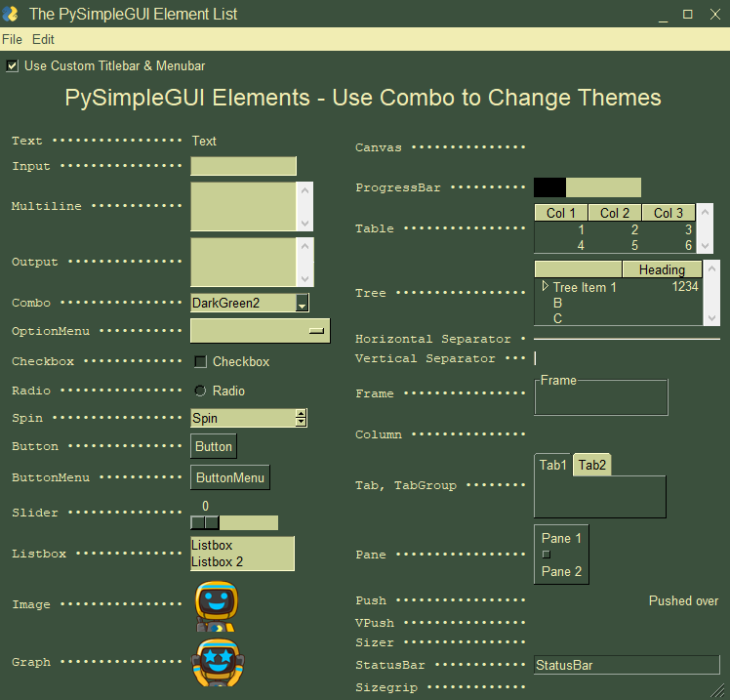Click the Python logo icon in titlebar
Image resolution: width=730 pixels, height=700 pixels.
pos(10,14)
